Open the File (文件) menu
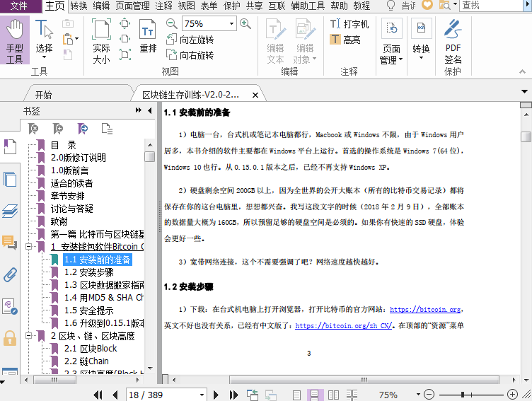Viewport: 532px width, 401px height. pos(18,6)
